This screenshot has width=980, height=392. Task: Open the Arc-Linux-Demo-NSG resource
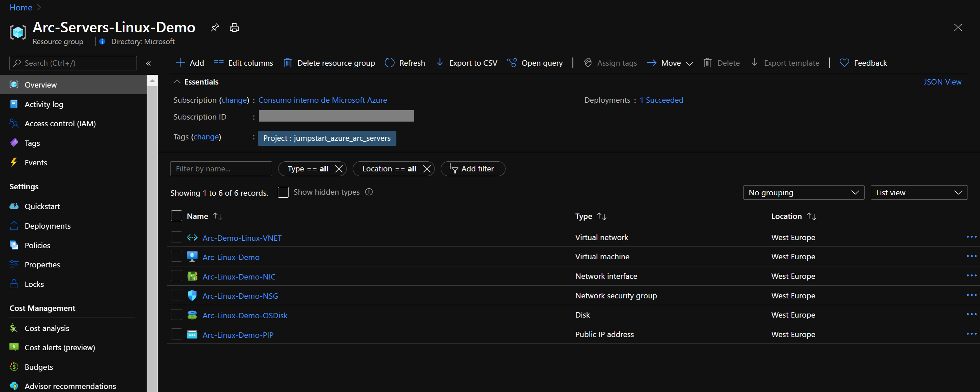240,296
